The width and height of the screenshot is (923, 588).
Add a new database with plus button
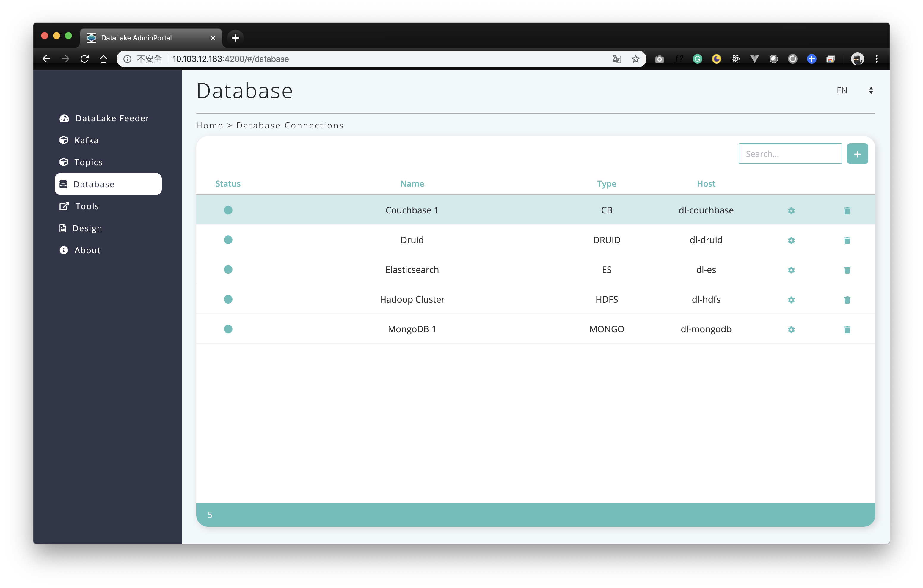click(857, 154)
